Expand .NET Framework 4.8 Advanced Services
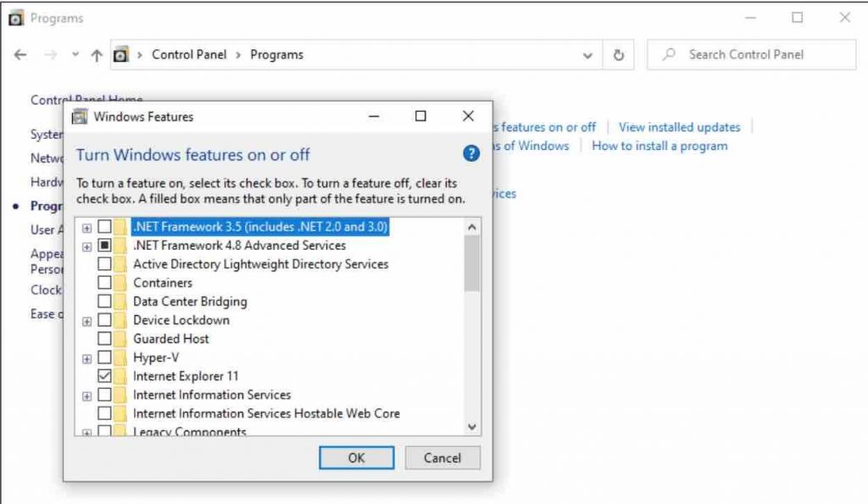The image size is (868, 504). [87, 245]
